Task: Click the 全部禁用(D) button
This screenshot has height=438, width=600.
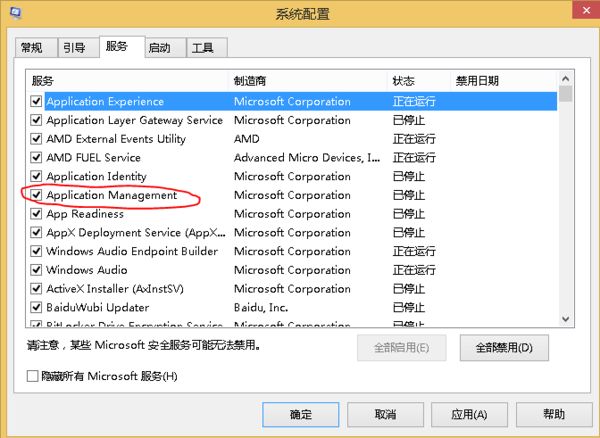Action: (504, 348)
